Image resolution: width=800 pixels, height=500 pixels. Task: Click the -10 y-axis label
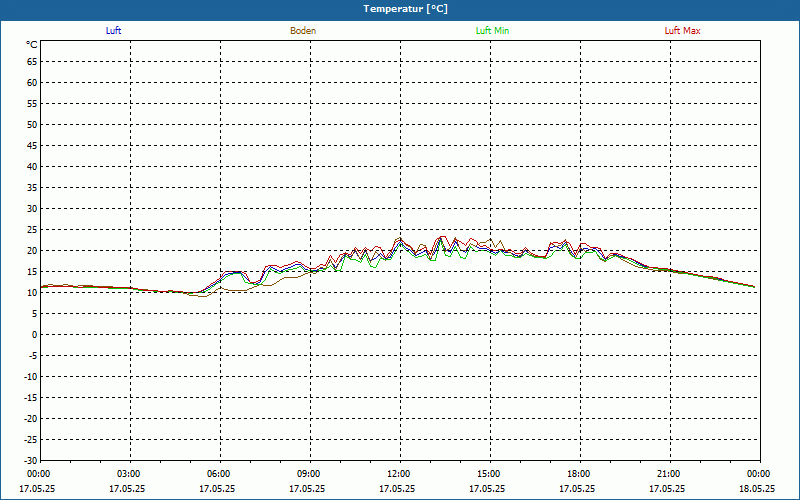click(30, 377)
